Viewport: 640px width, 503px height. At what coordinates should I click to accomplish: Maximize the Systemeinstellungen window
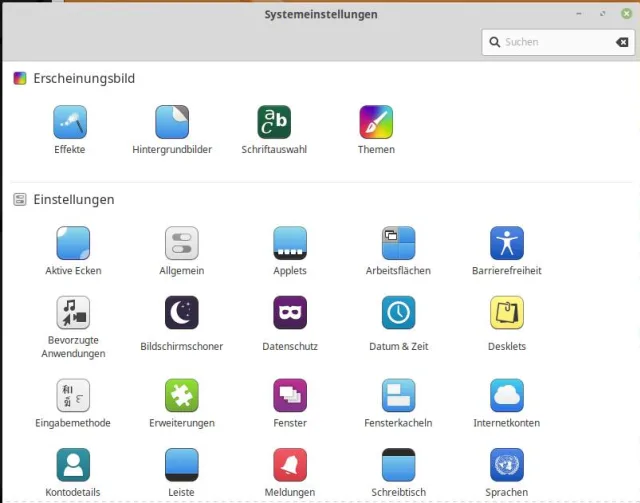602,14
